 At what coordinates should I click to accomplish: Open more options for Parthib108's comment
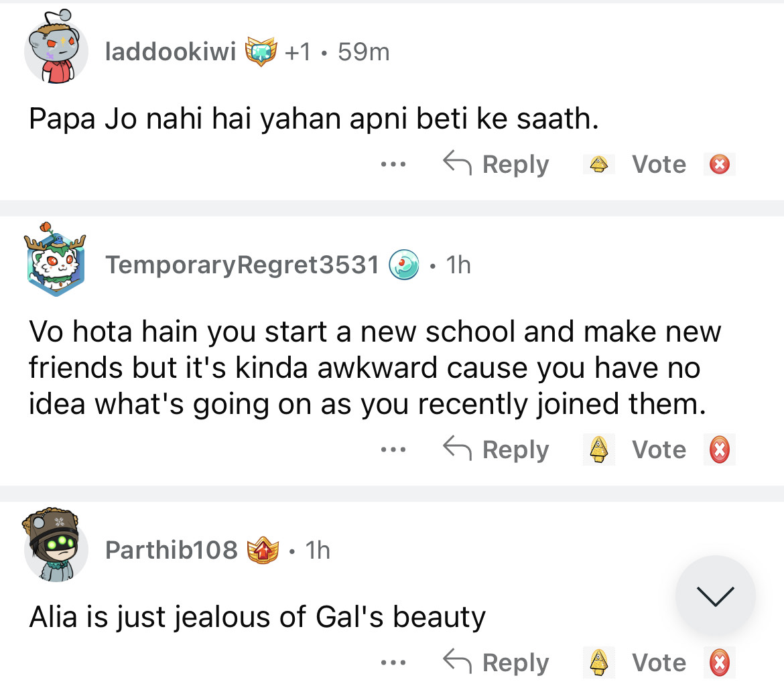point(394,663)
